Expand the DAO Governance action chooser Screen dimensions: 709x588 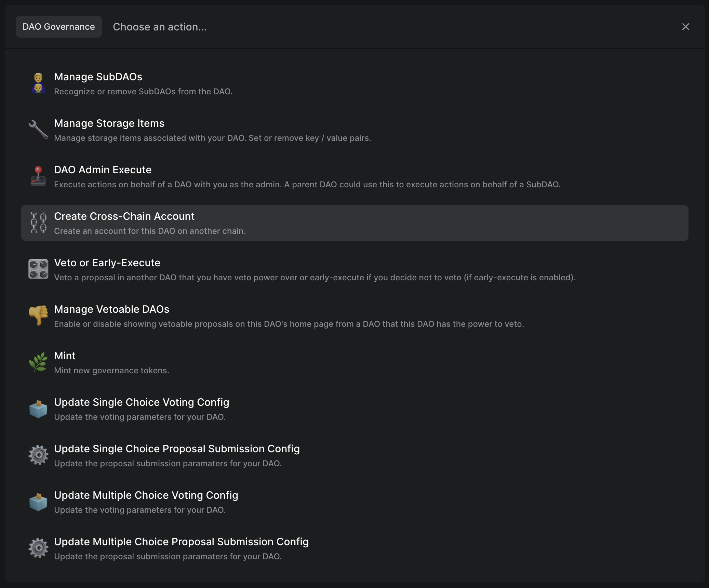coord(58,26)
